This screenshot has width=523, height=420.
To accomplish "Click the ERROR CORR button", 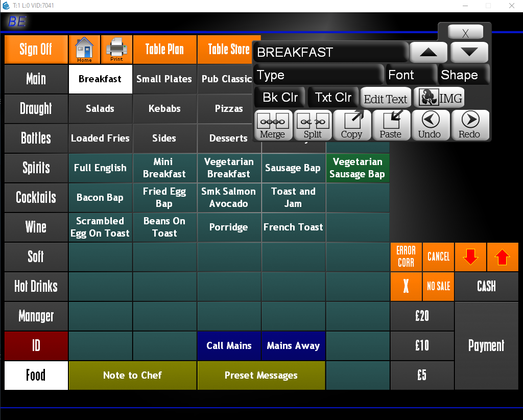I will pos(406,257).
